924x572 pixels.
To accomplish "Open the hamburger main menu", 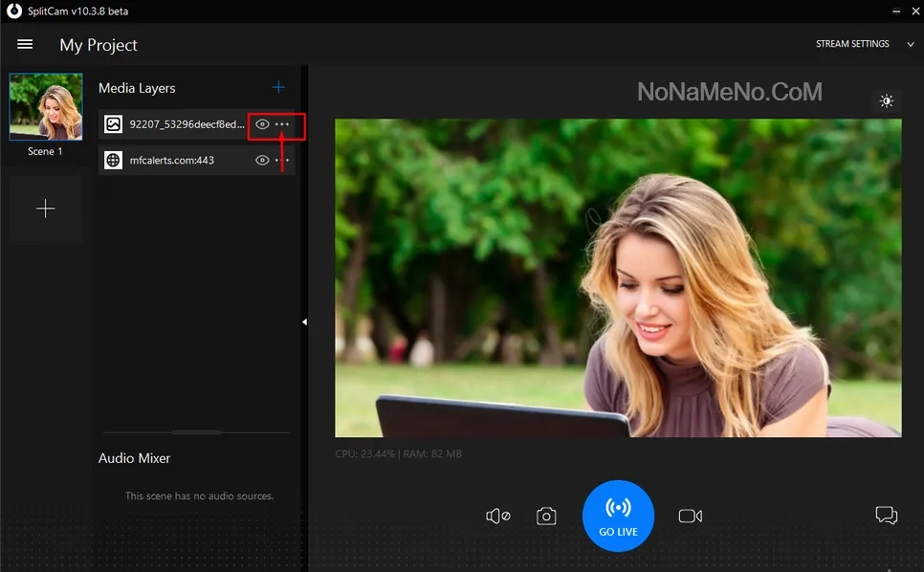I will click(x=25, y=45).
